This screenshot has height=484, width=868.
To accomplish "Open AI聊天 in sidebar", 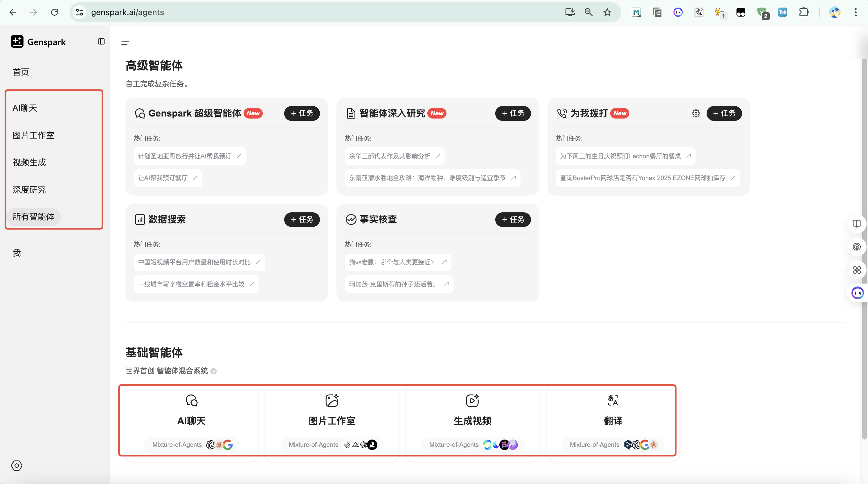I will (25, 108).
